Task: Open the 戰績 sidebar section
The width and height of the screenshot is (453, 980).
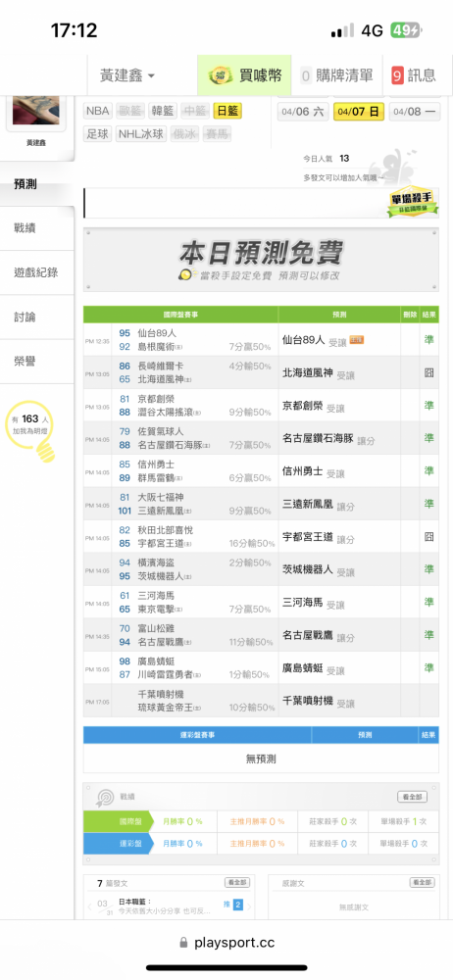Action: coord(37,228)
